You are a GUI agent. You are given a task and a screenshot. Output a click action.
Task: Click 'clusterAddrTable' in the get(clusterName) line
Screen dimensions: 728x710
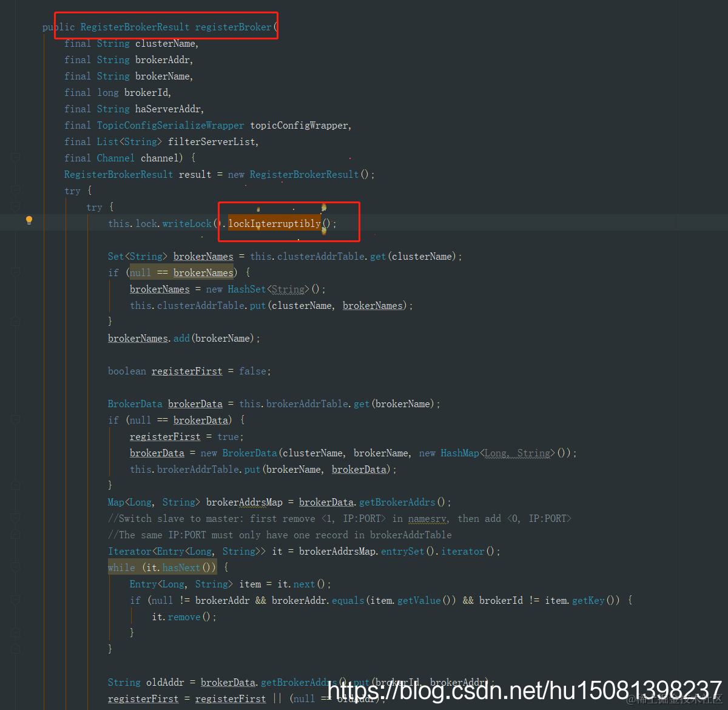pyautogui.click(x=321, y=256)
